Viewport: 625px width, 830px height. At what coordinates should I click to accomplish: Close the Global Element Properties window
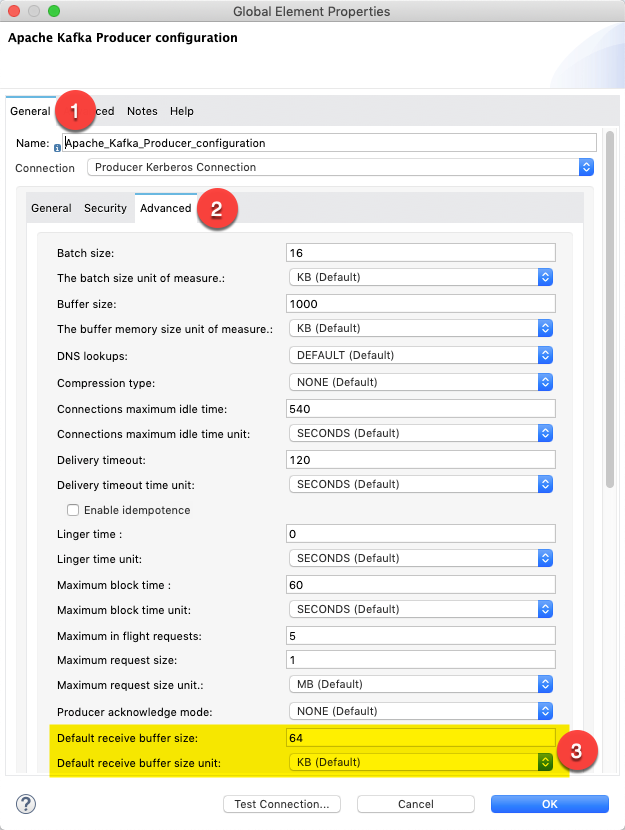pyautogui.click(x=14, y=11)
